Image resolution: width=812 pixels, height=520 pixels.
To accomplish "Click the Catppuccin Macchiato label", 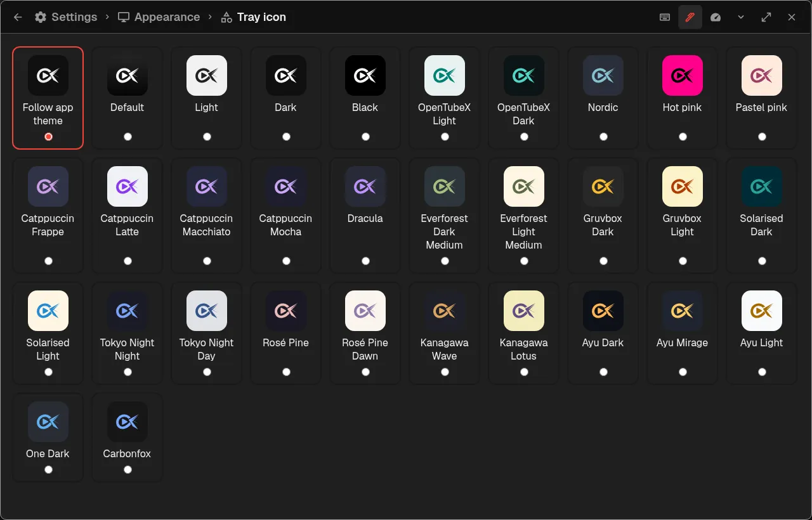I will pos(207,225).
